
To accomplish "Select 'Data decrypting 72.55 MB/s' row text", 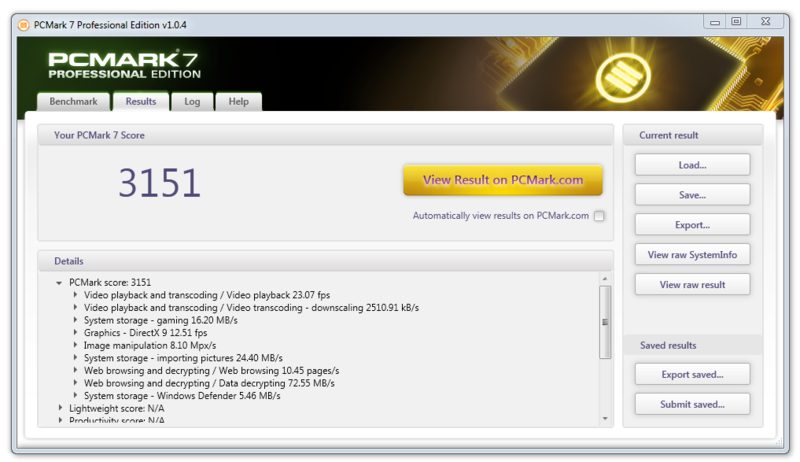I will [209, 383].
